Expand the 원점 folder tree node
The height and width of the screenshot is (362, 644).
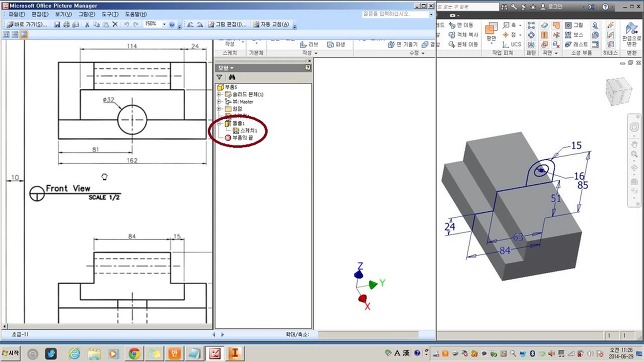[x=219, y=109]
